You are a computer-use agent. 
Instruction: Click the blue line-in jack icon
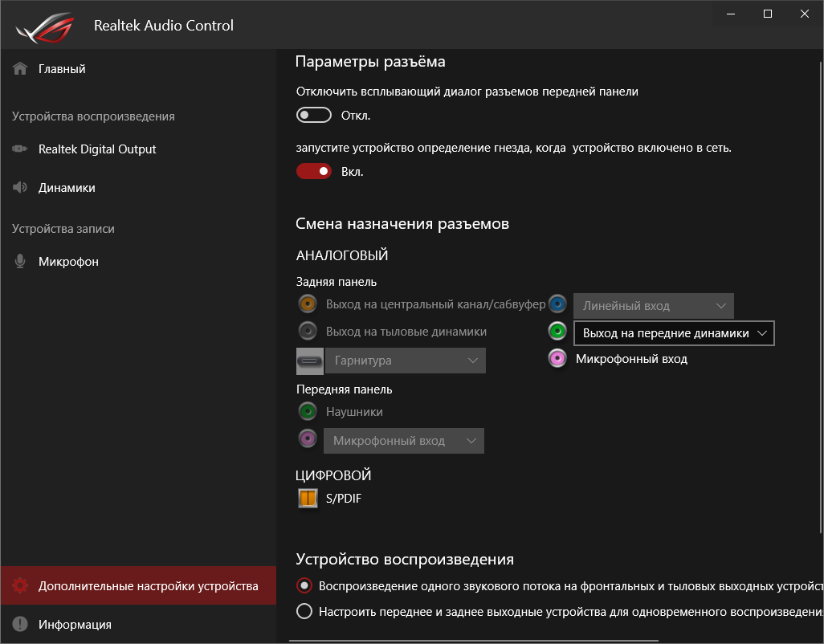pos(558,304)
